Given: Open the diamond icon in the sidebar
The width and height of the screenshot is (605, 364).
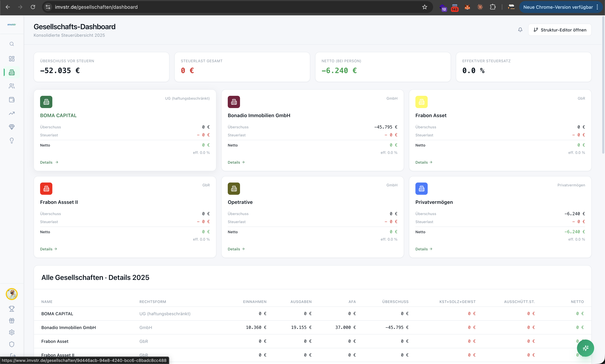Looking at the screenshot, I should tap(12, 127).
